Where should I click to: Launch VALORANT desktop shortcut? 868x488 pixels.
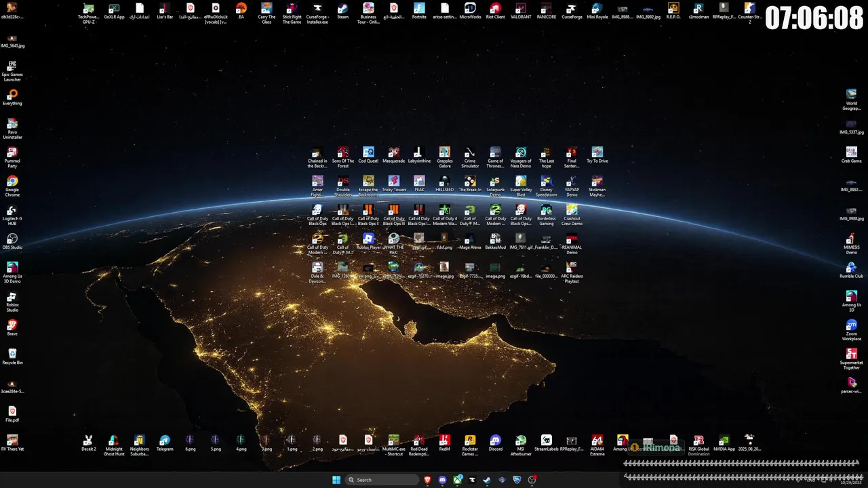(521, 11)
